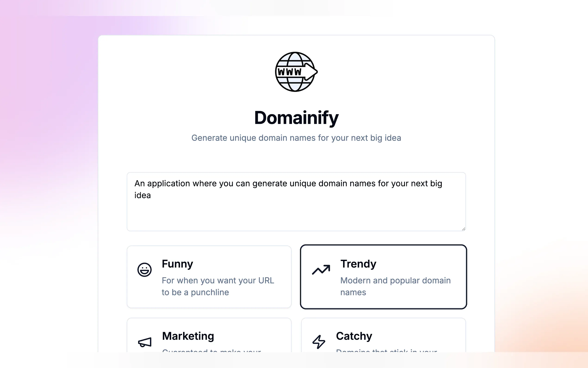Viewport: 588px width, 368px height.
Task: Click the empty bottom area inside the textarea
Action: [x=296, y=218]
